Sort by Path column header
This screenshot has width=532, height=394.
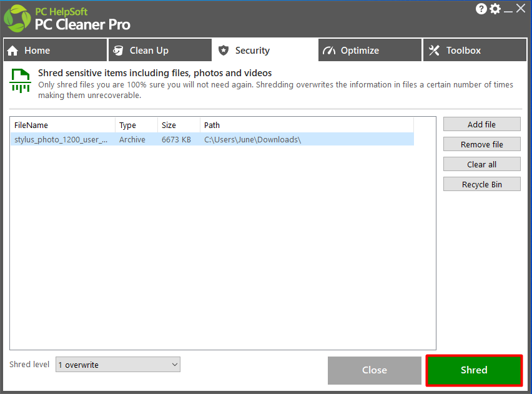(x=307, y=126)
